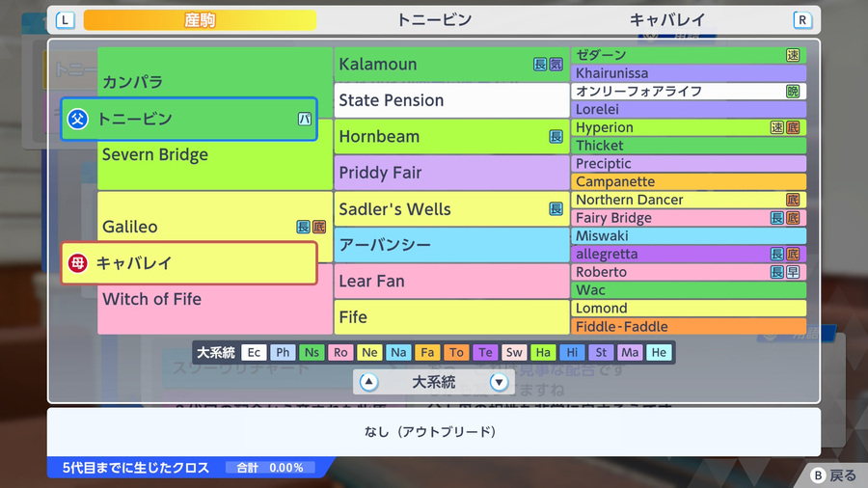868x488 pixels.
Task: Select the Miswaki ancestor row
Action: pos(689,235)
